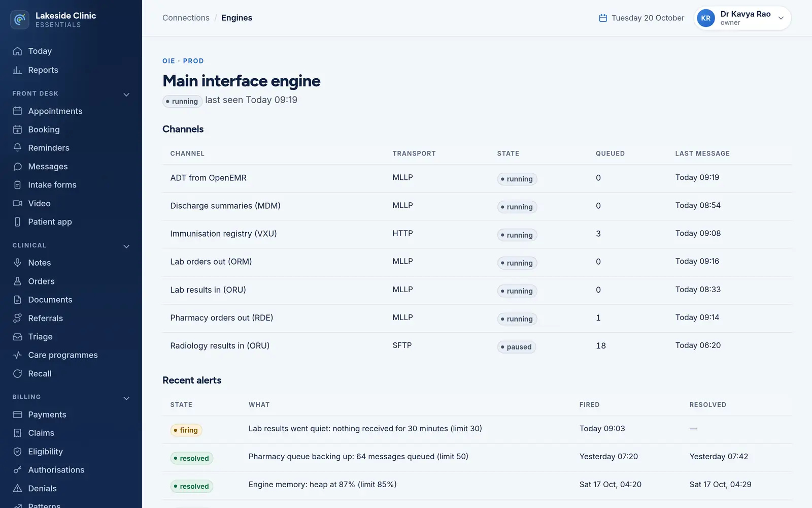Click the queued count 18
Viewport: 812px width, 508px height.
pyautogui.click(x=601, y=346)
